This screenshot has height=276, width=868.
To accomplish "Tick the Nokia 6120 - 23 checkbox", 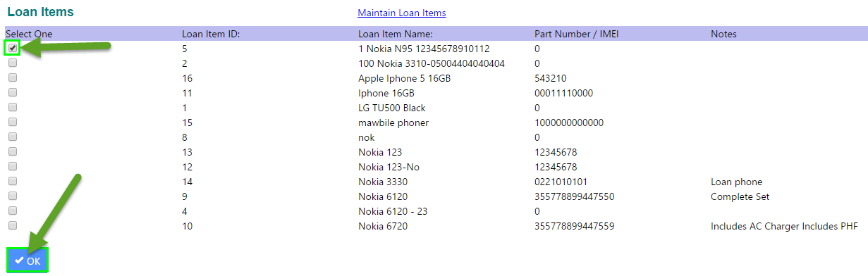I will [13, 211].
